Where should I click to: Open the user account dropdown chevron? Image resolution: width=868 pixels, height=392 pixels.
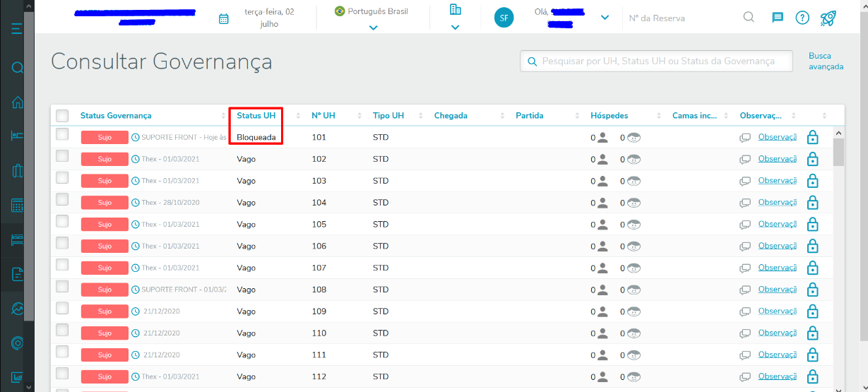(x=605, y=18)
